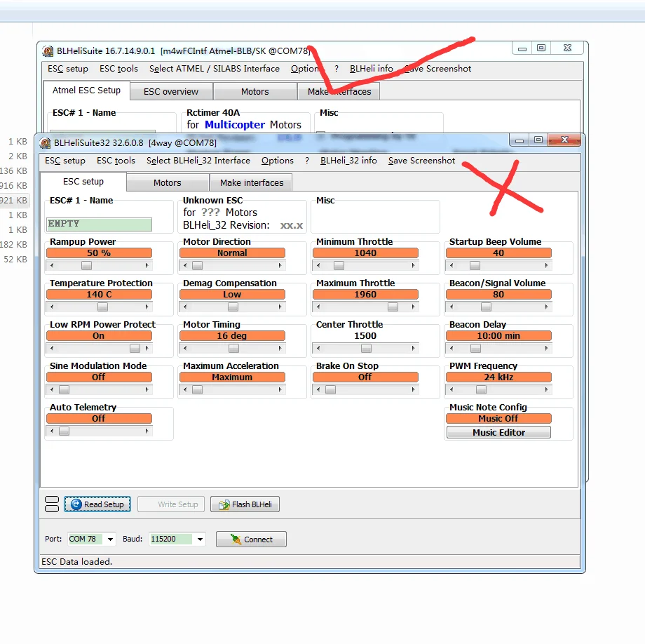Click the Flash BLHeli button
The image size is (645, 644).
(x=245, y=504)
